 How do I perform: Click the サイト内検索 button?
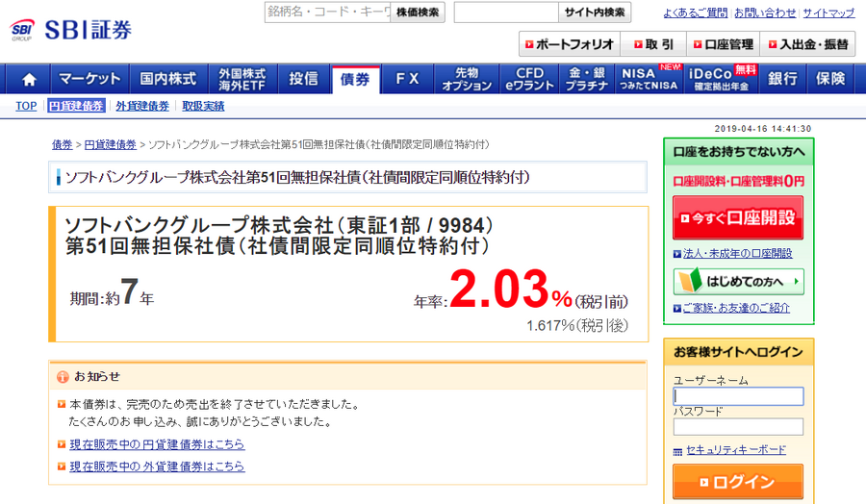[595, 13]
